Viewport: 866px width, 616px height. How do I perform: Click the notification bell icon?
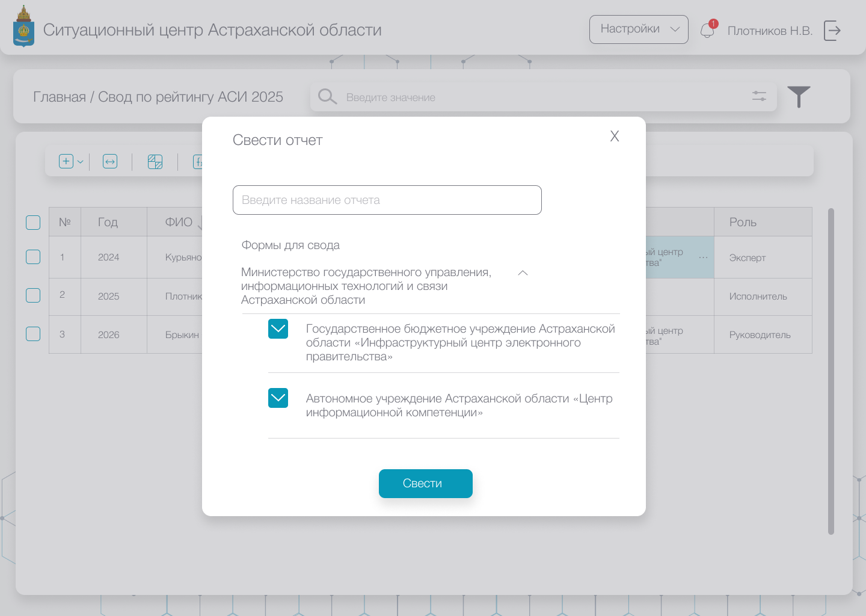[707, 31]
